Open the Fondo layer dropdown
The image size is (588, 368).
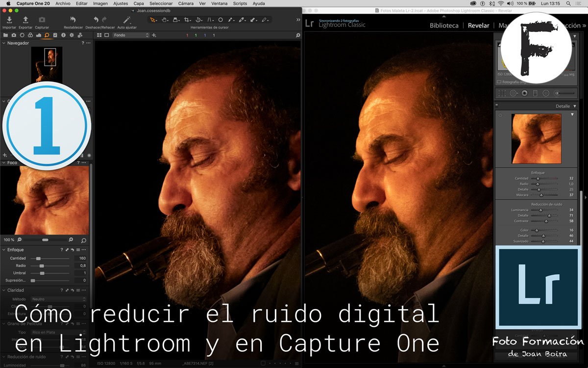point(131,35)
